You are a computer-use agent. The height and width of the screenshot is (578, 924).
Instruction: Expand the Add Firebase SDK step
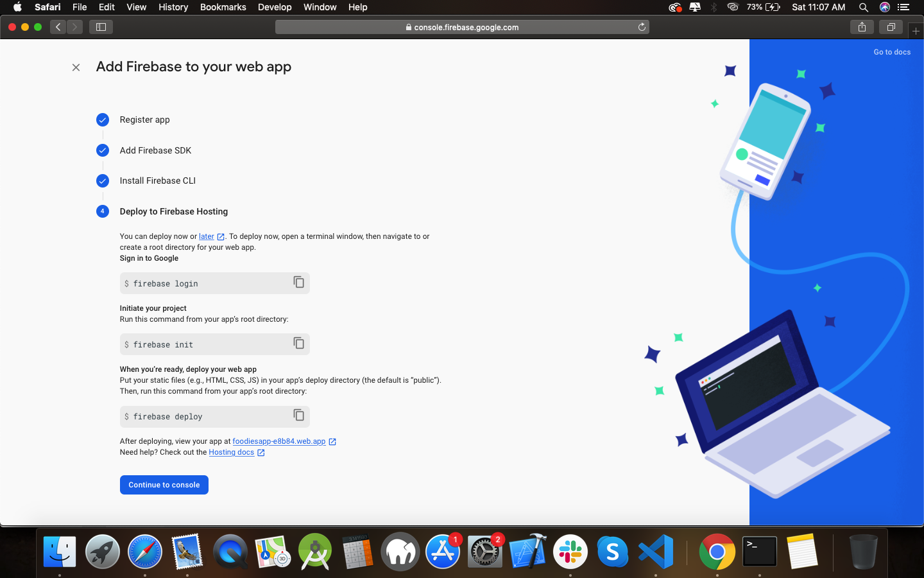click(155, 150)
